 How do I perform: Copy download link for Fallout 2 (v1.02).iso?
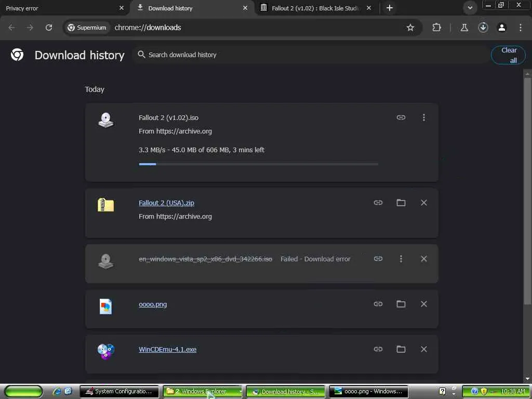(401, 117)
